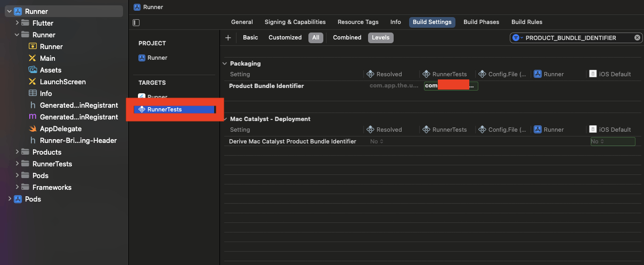Show Customized build settings
Viewport: 644px width, 265px height.
coord(285,37)
